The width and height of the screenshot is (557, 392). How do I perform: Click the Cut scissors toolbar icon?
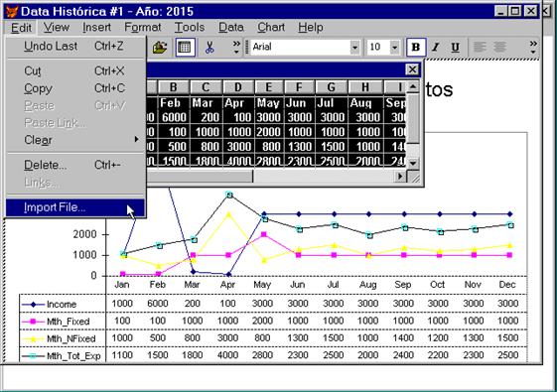[x=209, y=48]
